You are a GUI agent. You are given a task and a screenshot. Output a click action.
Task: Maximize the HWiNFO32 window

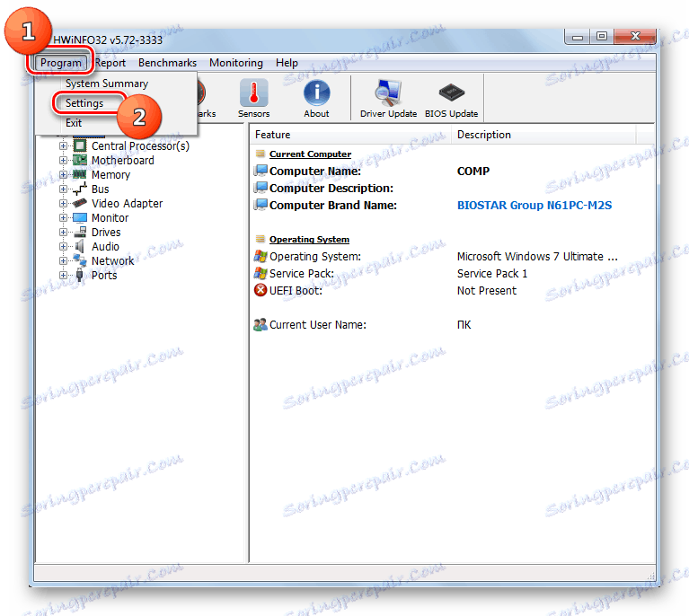click(x=602, y=37)
